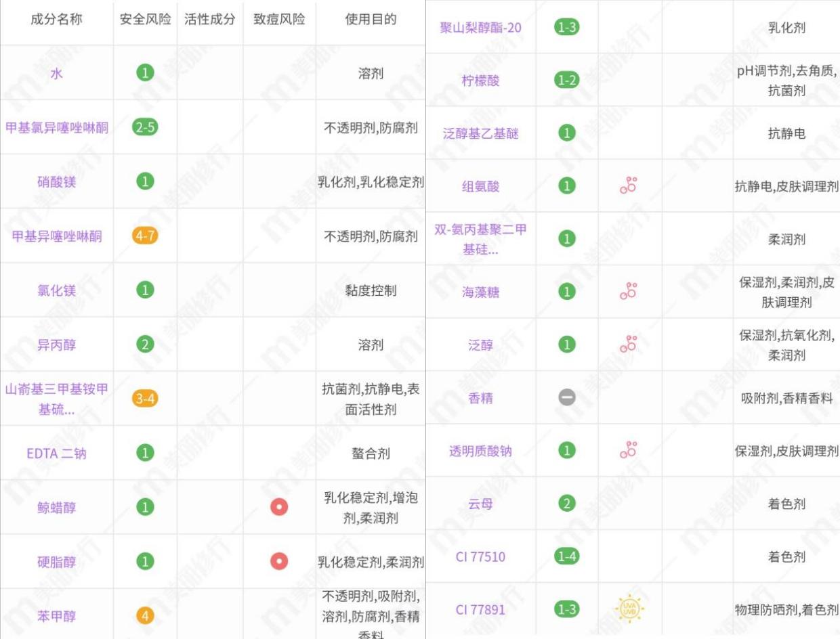Click the 致痘风险 column header
This screenshot has height=639, width=840.
coord(279,19)
